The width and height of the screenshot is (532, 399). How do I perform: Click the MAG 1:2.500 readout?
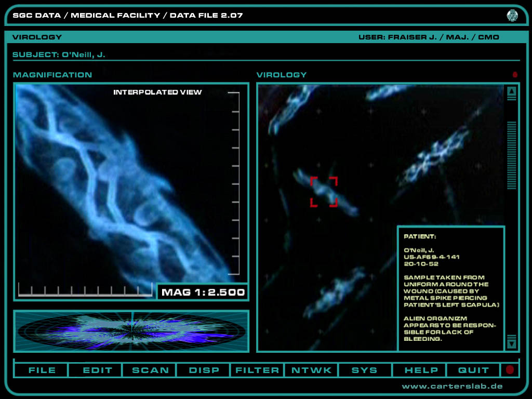(x=203, y=292)
